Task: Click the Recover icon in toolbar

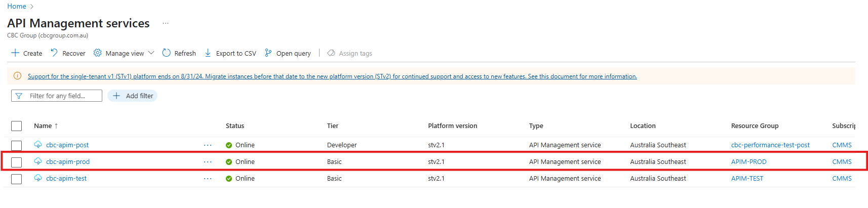Action: 54,53
